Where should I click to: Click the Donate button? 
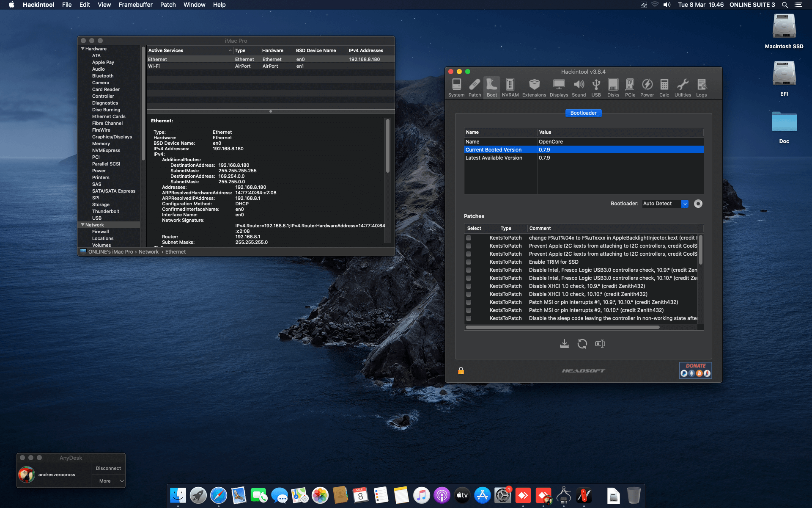click(695, 370)
